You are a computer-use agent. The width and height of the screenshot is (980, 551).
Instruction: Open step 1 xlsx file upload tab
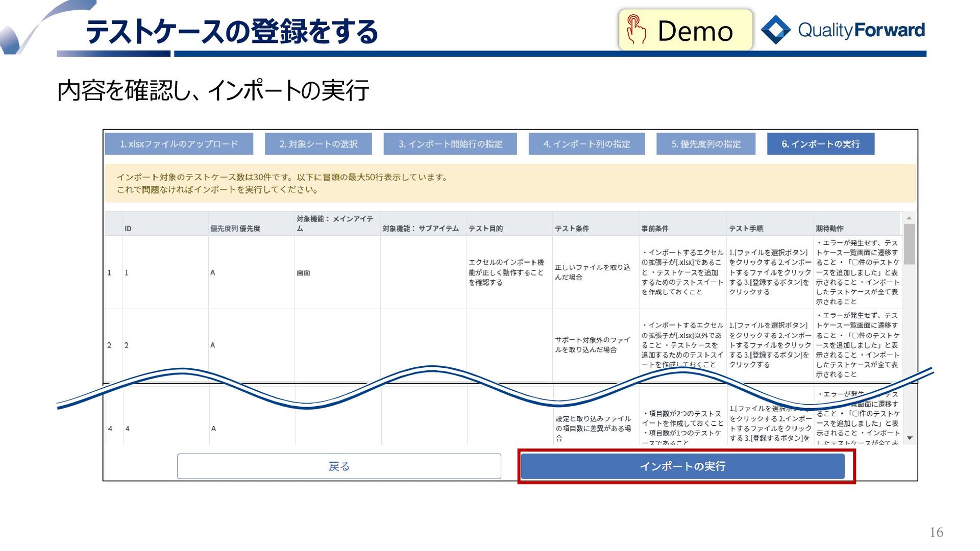click(179, 144)
